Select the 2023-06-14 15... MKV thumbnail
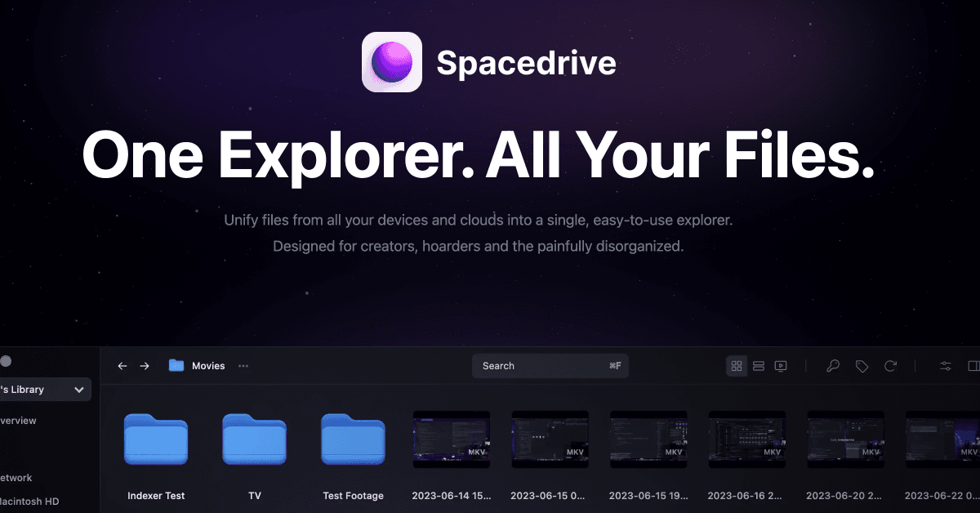This screenshot has height=513, width=980. pyautogui.click(x=452, y=439)
